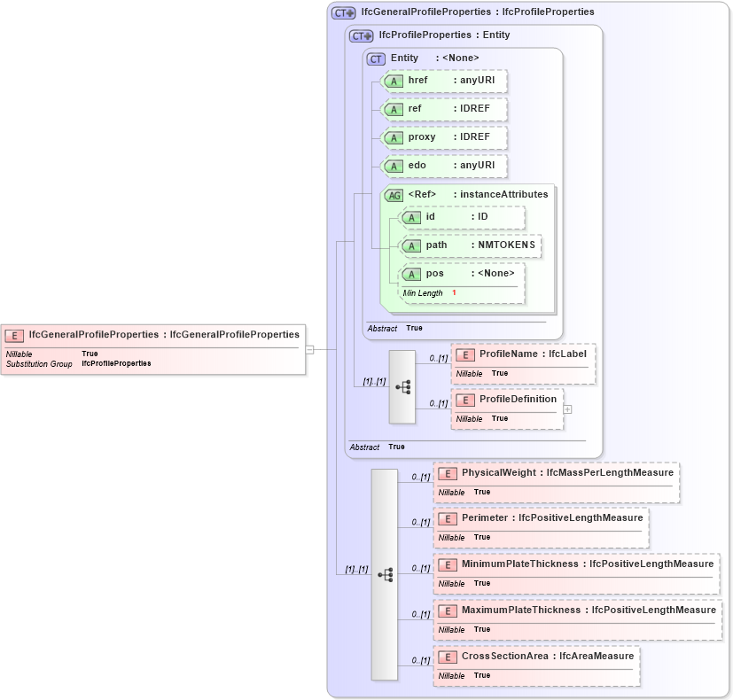The width and height of the screenshot is (733, 700).
Task: Select the MaximumPlateThickness element box
Action: 576,618
